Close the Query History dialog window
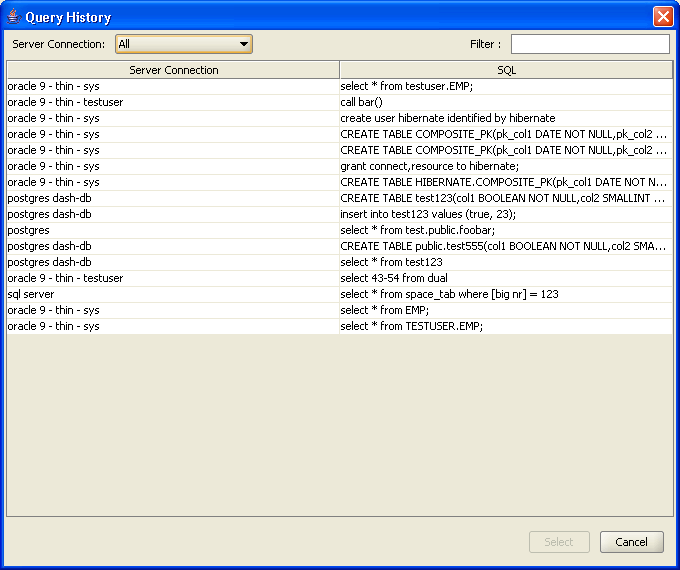This screenshot has width=680, height=570. (663, 17)
